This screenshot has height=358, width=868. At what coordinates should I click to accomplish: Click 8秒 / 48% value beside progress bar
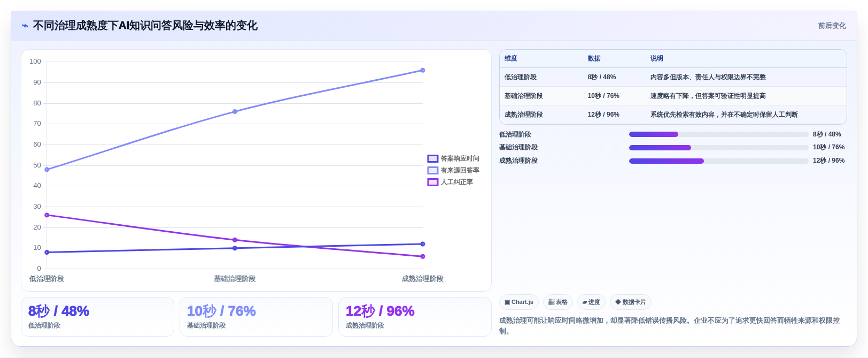pyautogui.click(x=827, y=134)
